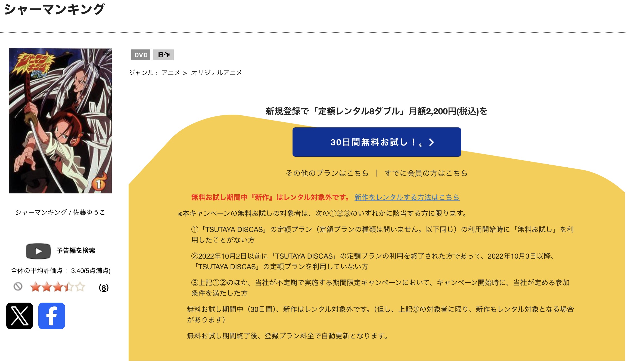Open the Shaman King DVD cover image

pos(60,121)
